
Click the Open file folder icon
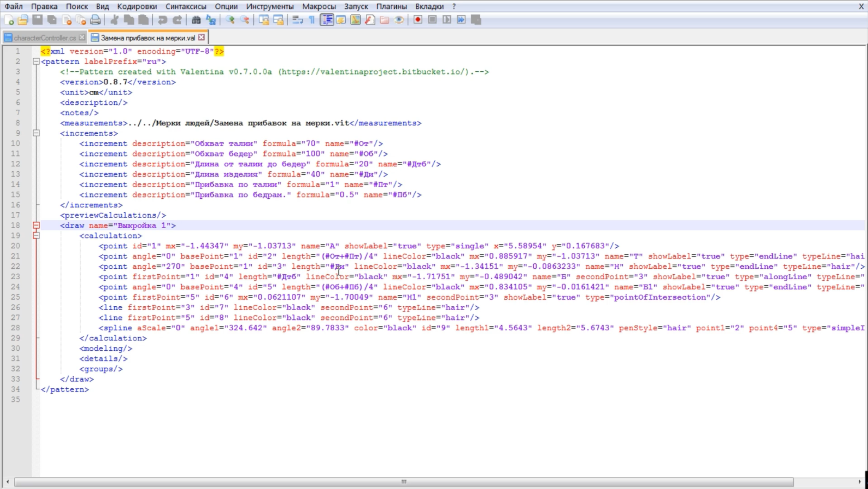tap(23, 20)
